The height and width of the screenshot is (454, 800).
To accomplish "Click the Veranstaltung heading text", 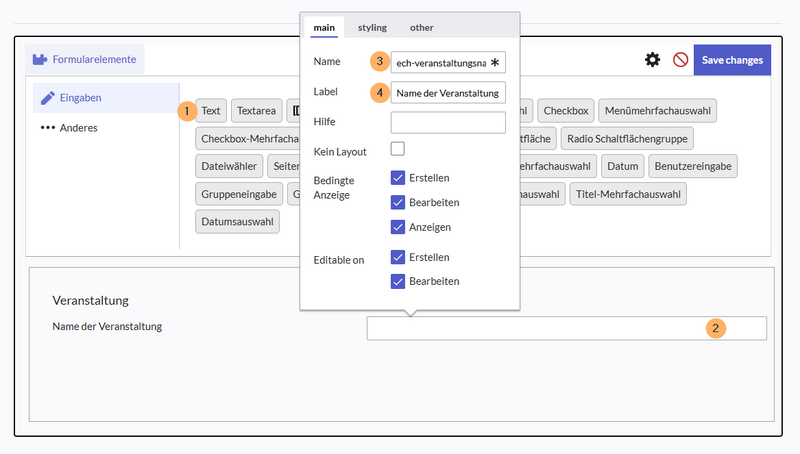I will pos(90,300).
